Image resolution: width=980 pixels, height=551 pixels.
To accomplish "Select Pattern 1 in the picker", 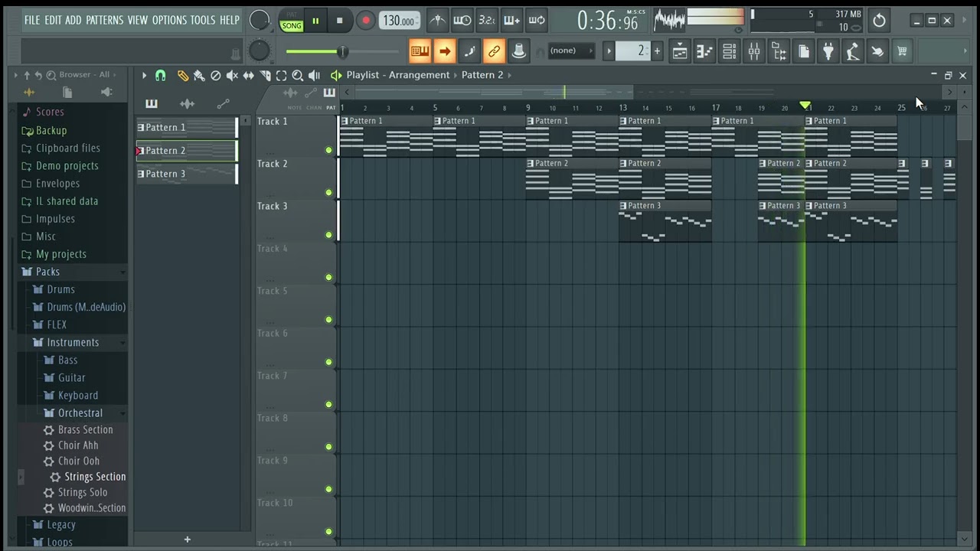I will click(x=187, y=128).
